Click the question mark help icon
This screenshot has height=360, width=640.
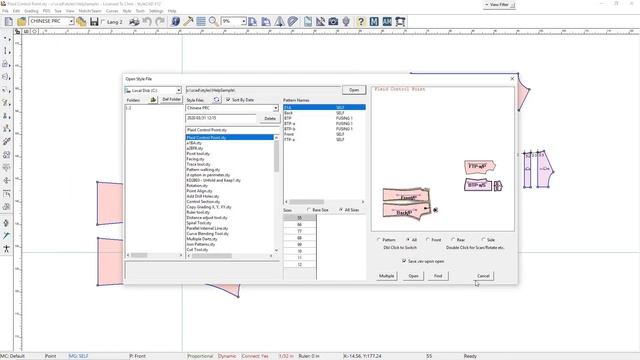tap(361, 22)
